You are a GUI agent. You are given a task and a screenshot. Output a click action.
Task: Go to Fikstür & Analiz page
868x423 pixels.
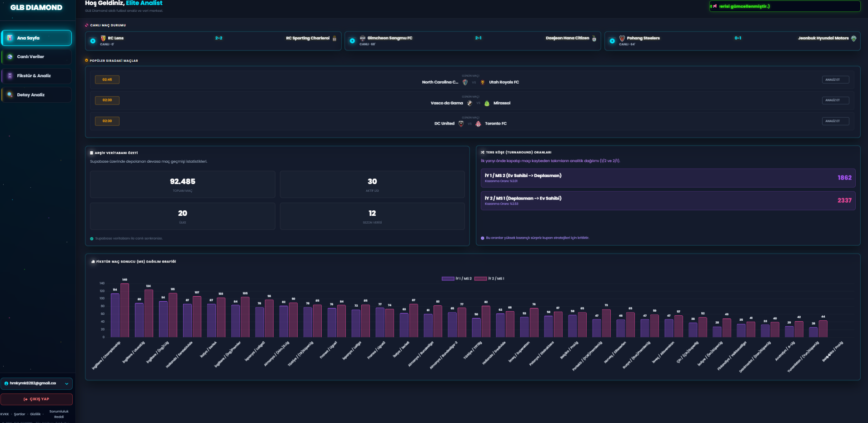click(36, 76)
